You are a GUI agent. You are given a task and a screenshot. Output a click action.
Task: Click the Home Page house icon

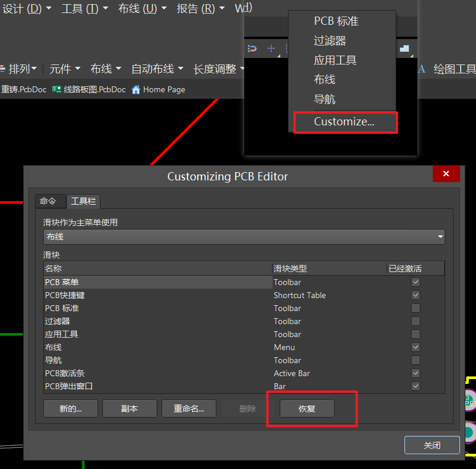coord(136,89)
